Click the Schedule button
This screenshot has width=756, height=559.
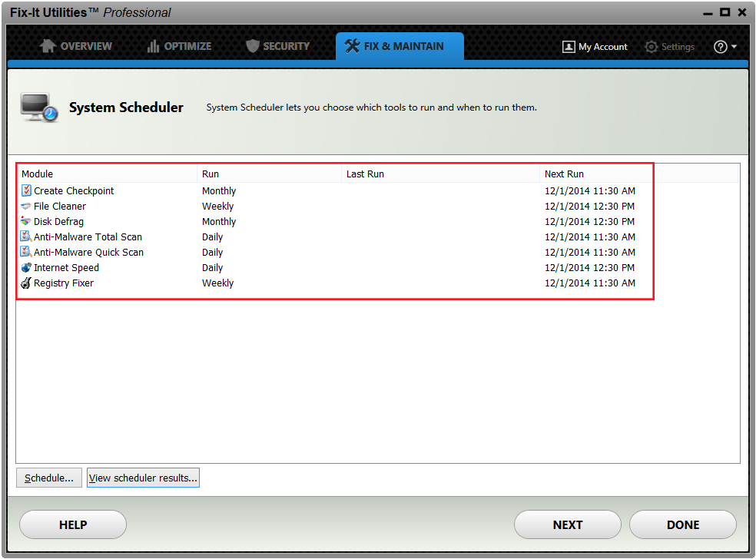(48, 477)
